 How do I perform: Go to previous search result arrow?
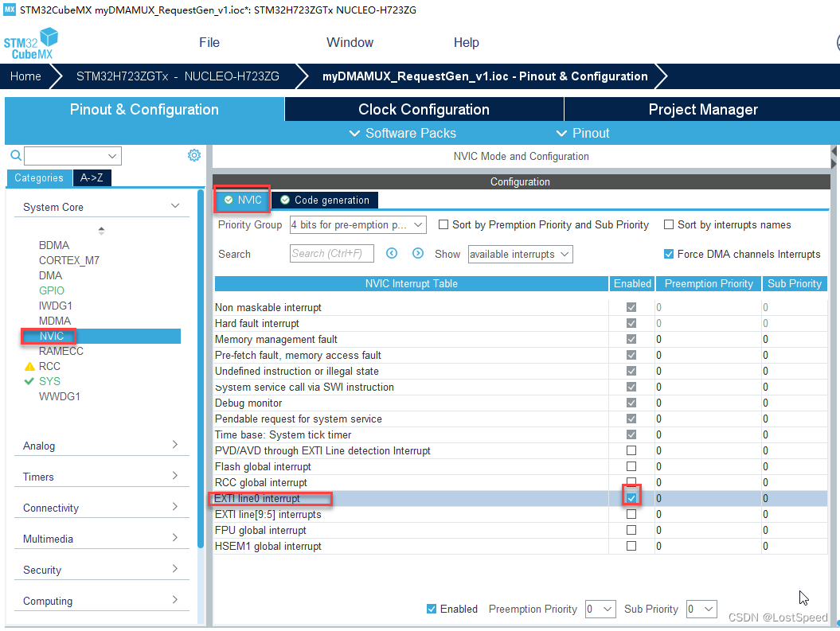click(392, 253)
